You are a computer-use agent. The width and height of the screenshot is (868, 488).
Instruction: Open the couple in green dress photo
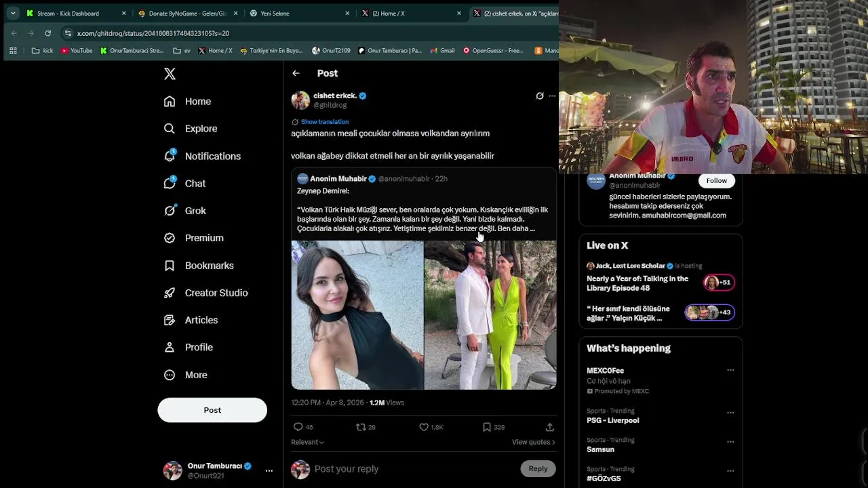click(490, 315)
